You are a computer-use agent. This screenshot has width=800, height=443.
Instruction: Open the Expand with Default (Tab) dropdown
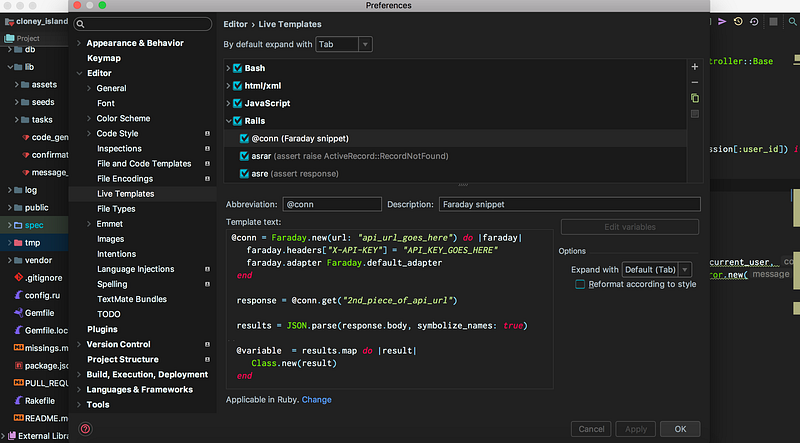coord(656,270)
